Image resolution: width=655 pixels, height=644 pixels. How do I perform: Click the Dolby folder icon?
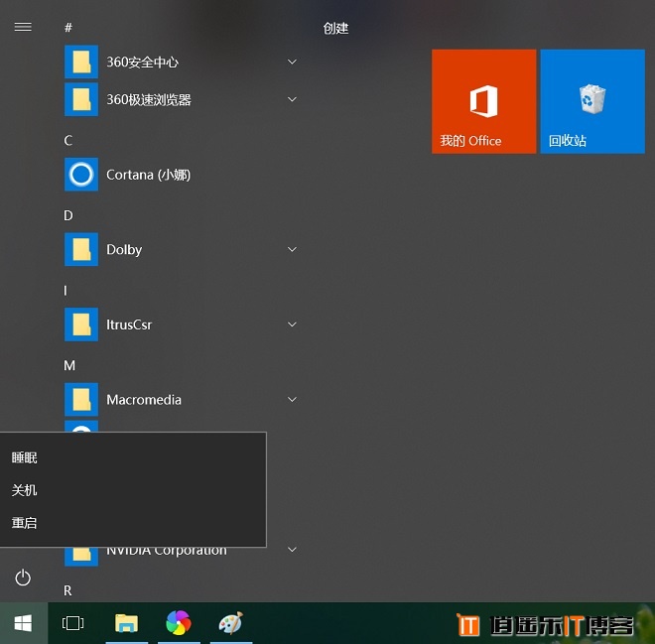pyautogui.click(x=81, y=249)
